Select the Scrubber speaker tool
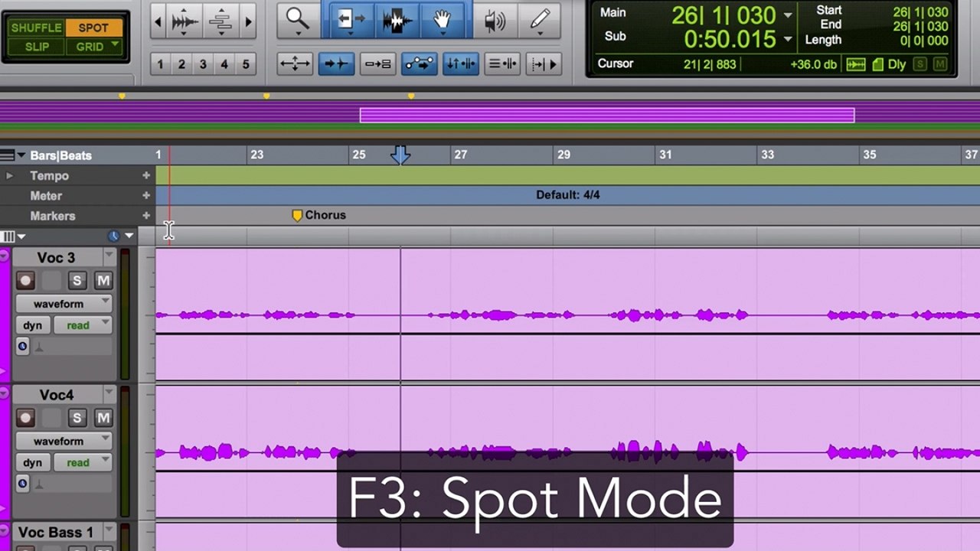The image size is (980, 551). 495,19
